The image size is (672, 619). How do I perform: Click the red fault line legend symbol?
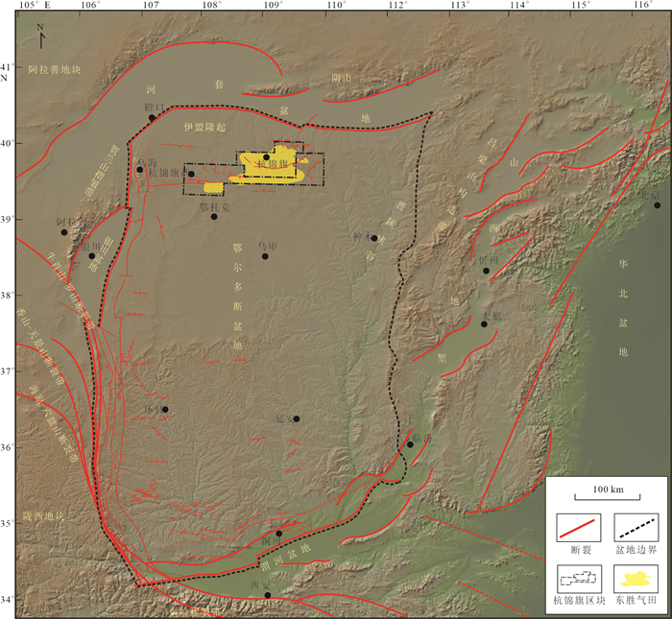(x=578, y=528)
